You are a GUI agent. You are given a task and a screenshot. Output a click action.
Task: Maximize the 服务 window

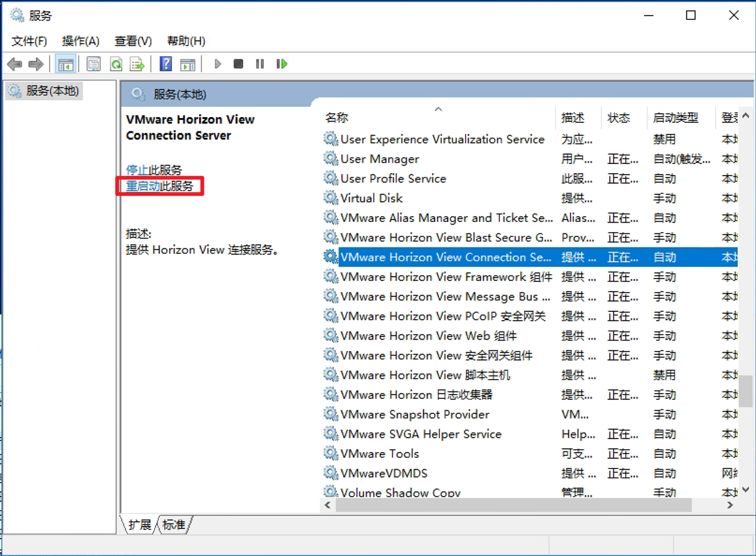(x=691, y=16)
